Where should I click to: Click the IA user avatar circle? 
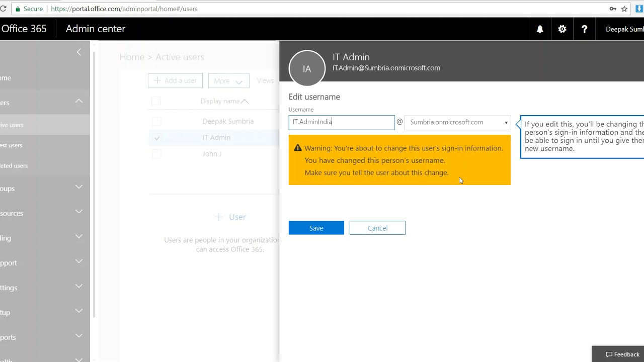(307, 68)
